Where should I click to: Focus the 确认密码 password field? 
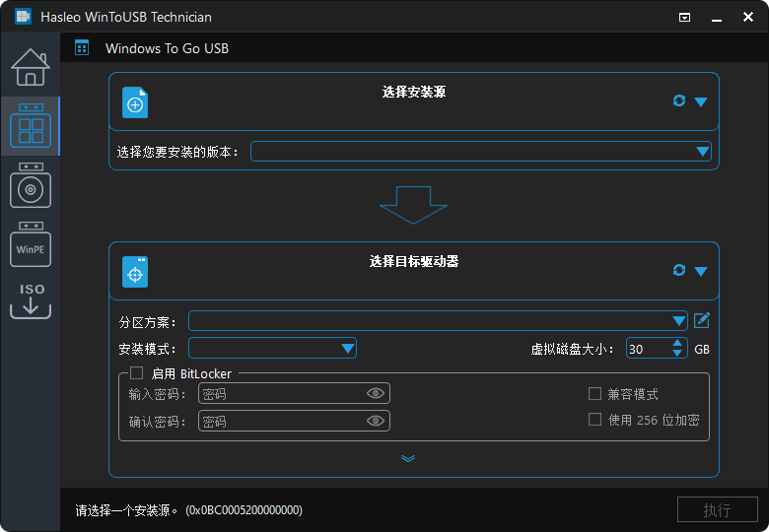(x=294, y=421)
